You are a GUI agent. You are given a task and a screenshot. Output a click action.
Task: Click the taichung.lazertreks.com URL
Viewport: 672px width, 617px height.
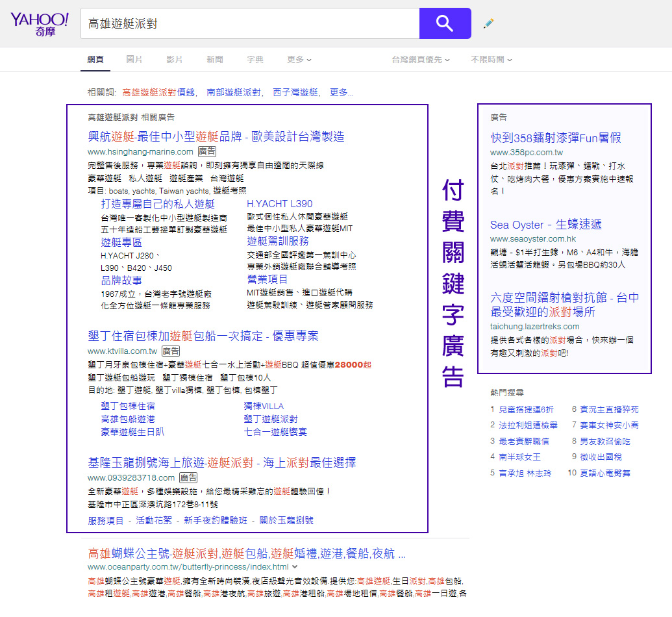tap(535, 327)
